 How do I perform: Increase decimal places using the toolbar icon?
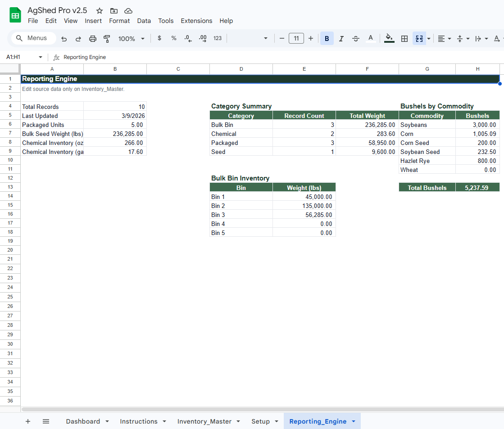[202, 38]
